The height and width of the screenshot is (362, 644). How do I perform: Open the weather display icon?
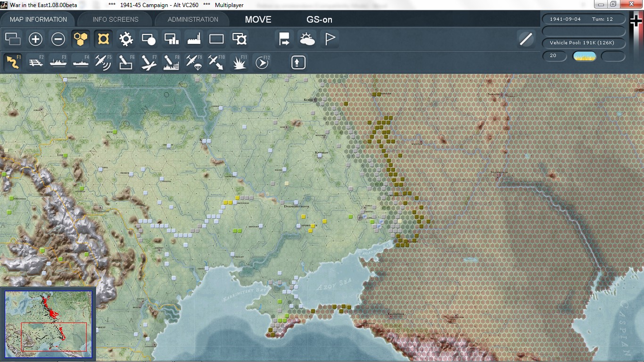coord(307,39)
